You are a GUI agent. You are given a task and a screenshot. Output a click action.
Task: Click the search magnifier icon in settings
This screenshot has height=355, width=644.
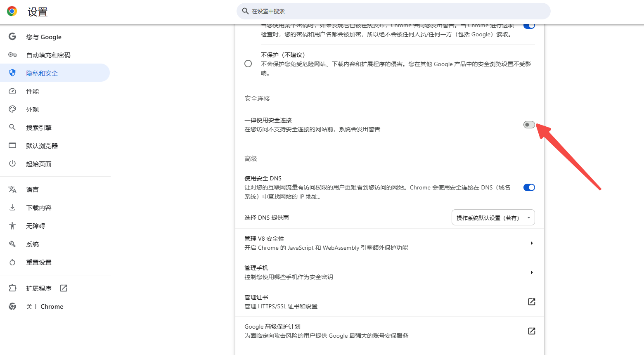[x=245, y=11]
